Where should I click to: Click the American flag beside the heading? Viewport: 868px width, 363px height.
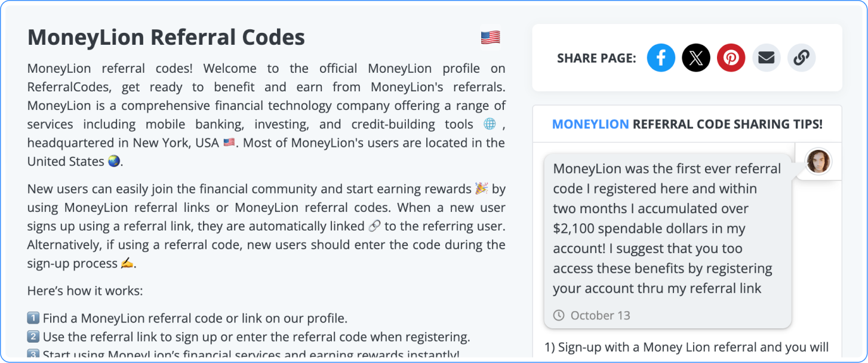(x=490, y=37)
